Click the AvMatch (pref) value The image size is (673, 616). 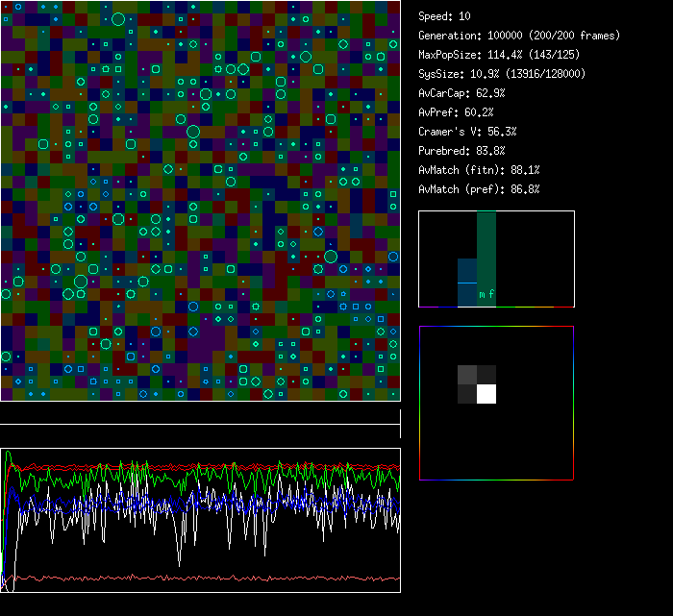click(479, 189)
